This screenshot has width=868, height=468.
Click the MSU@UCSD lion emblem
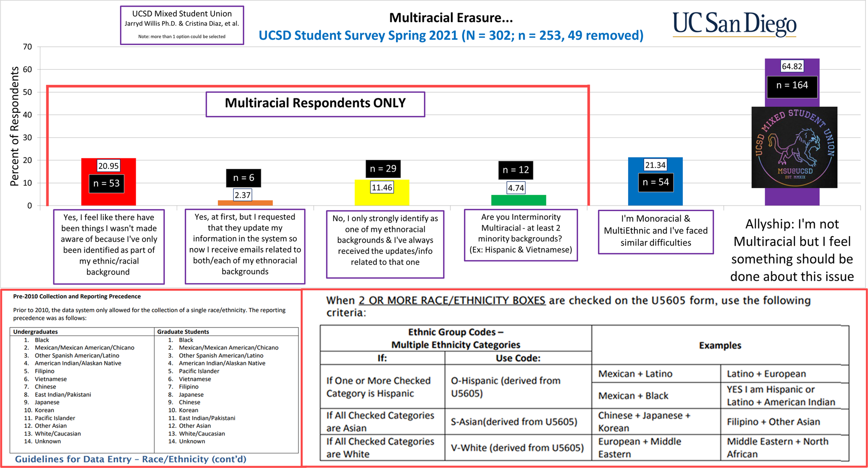(x=794, y=147)
